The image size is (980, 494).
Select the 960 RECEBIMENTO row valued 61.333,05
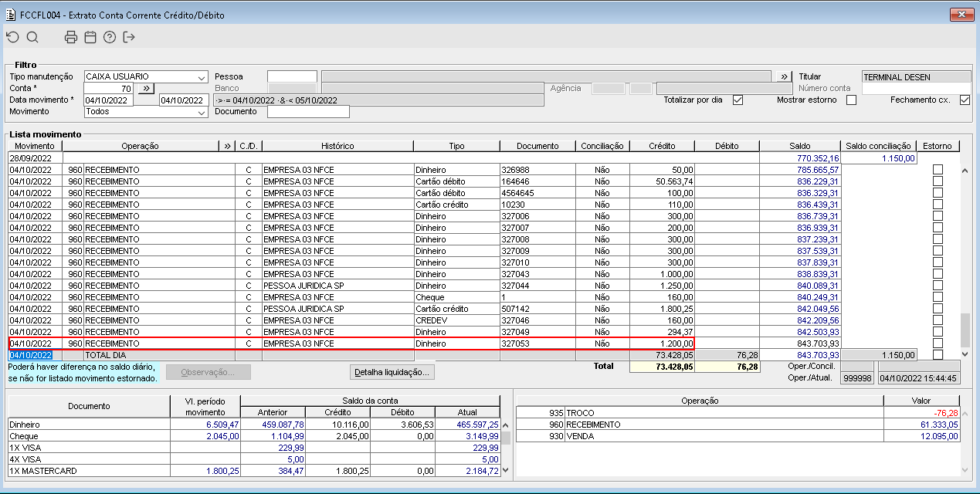point(738,425)
